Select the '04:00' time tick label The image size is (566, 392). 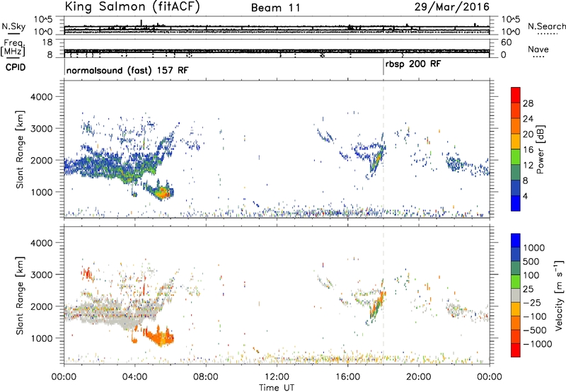[135, 377]
